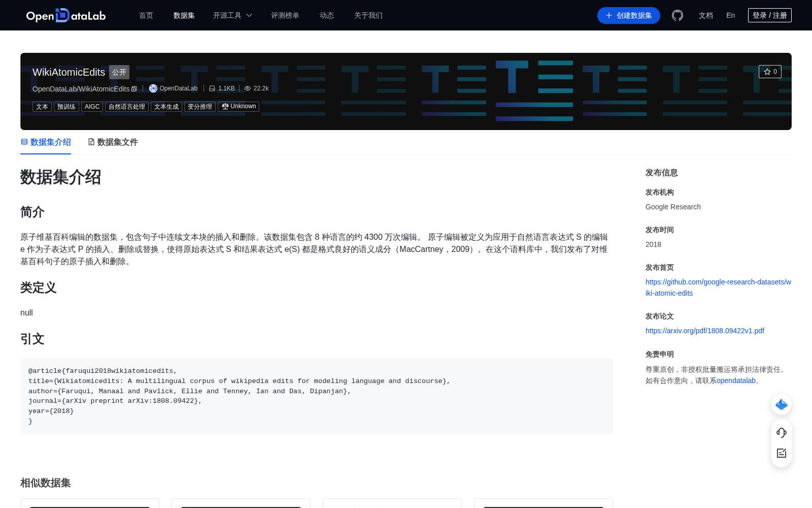Screen dimensions: 812x508
Task: Switch language to En
Action: tap(731, 15)
